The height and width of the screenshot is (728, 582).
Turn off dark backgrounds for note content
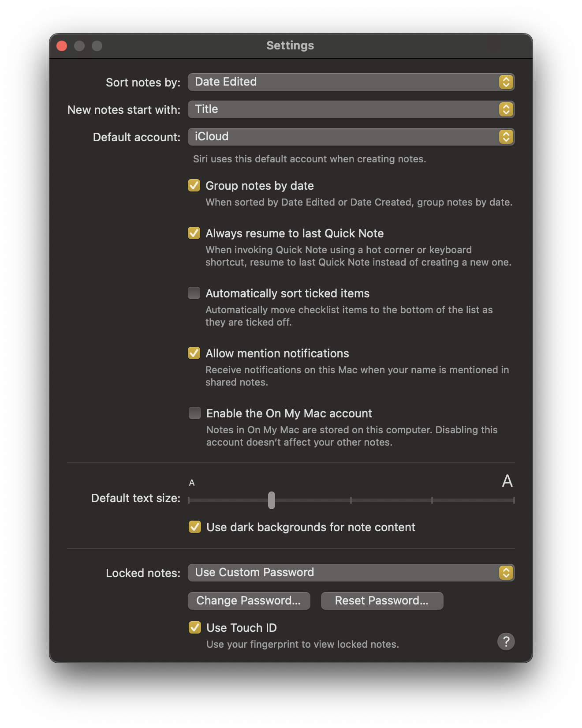click(195, 527)
